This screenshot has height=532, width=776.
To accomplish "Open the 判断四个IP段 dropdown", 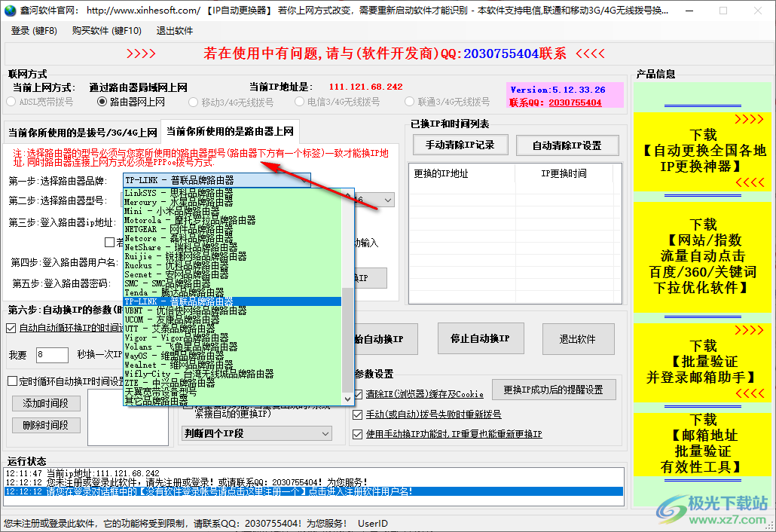I will click(257, 433).
